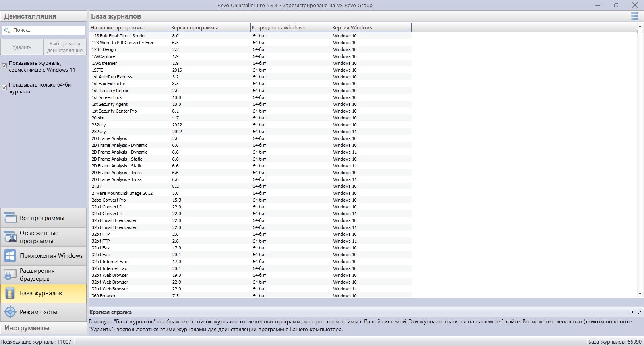Click the Windows Apps icon (Приложения Windows)
The image size is (644, 346).
[x=10, y=256]
